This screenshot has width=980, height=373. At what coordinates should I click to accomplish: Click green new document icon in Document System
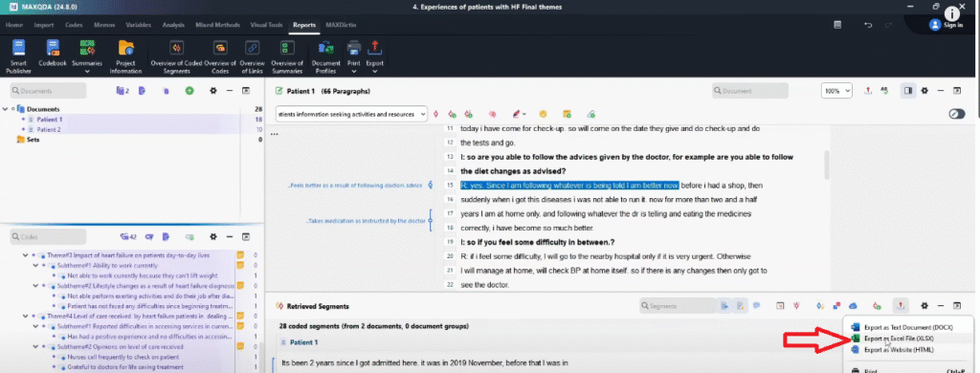pyautogui.click(x=189, y=91)
